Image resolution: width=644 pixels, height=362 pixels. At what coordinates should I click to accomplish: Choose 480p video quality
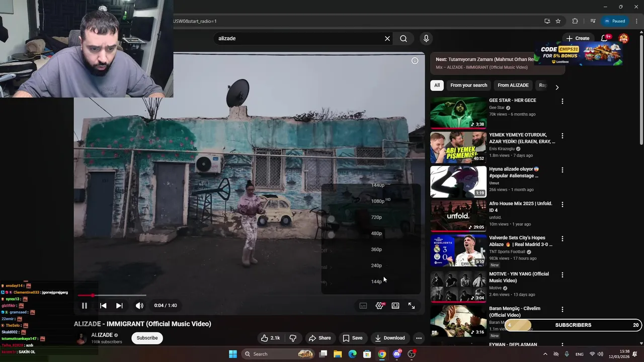coord(376,233)
